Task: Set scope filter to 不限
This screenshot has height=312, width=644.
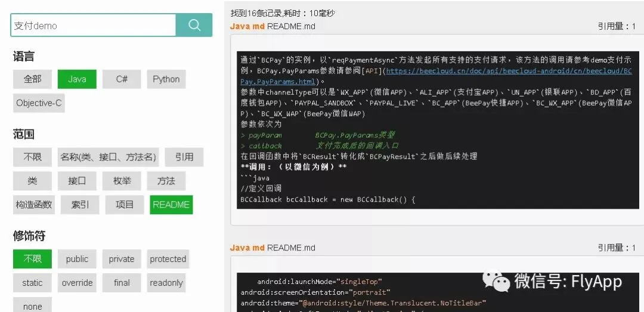Action: coord(32,157)
